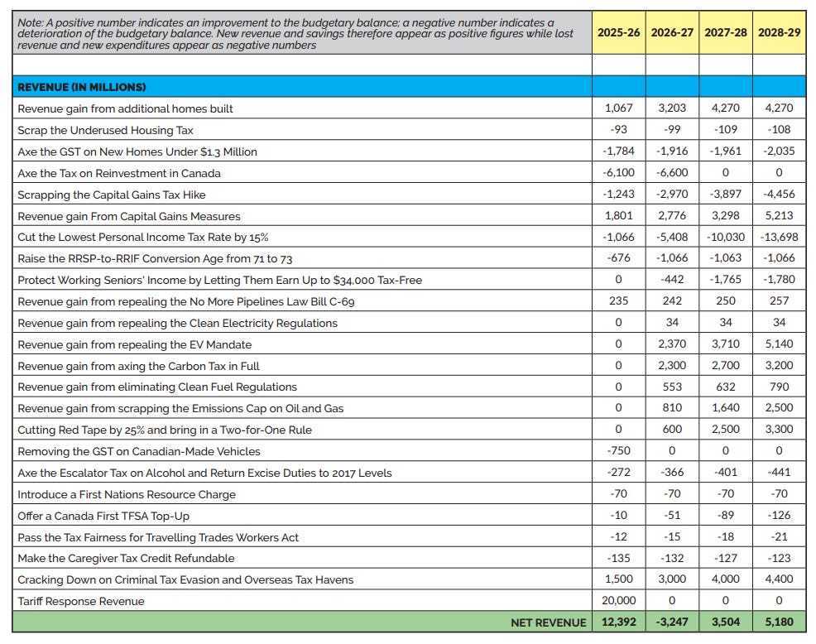Select the 12,392 net revenue total
This screenshot has width=816, height=644.
(618, 622)
